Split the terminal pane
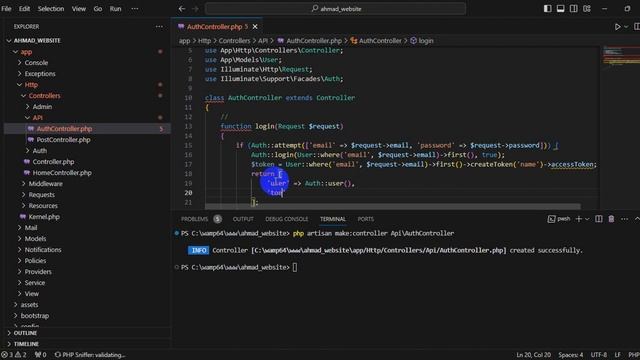Screen dimensions: 640x360 (x=598, y=219)
